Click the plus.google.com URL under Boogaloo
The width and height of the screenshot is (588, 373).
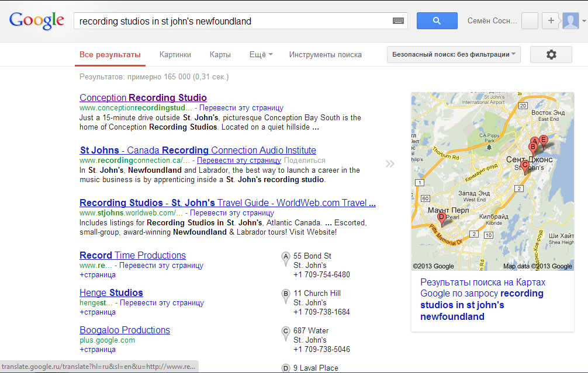click(107, 340)
